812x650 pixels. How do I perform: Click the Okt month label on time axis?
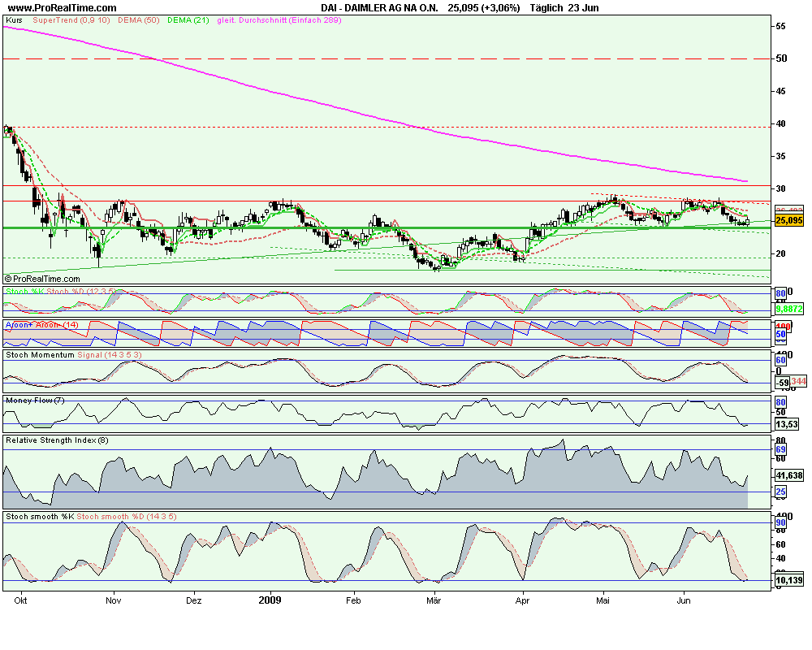click(x=20, y=600)
